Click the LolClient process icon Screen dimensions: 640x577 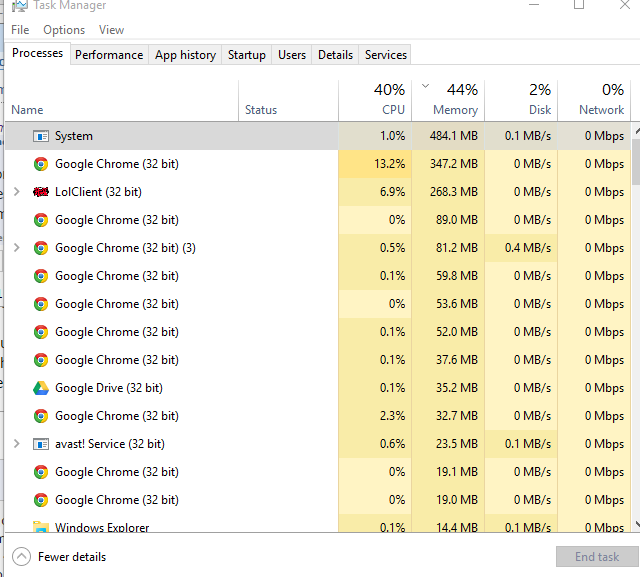[x=41, y=192]
